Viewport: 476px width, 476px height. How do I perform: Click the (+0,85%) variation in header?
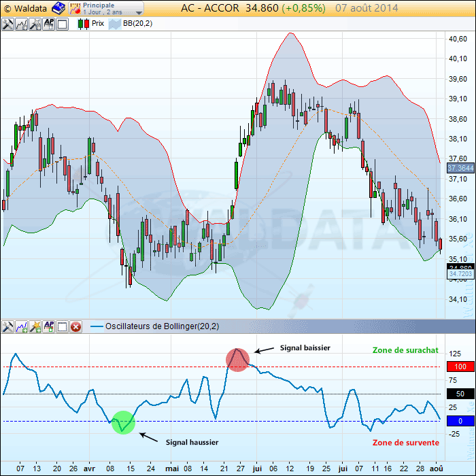(303, 8)
